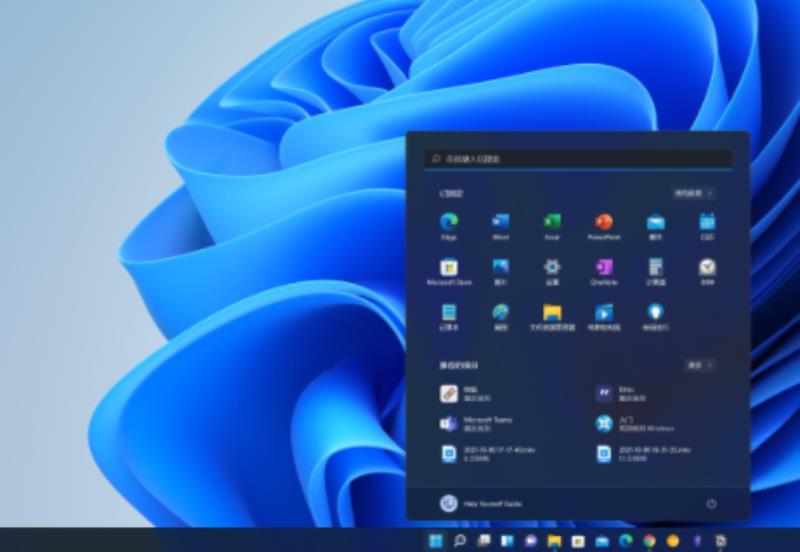This screenshot has height=552, width=800.
Task: Launch Chrome from the taskbar
Action: click(x=649, y=540)
